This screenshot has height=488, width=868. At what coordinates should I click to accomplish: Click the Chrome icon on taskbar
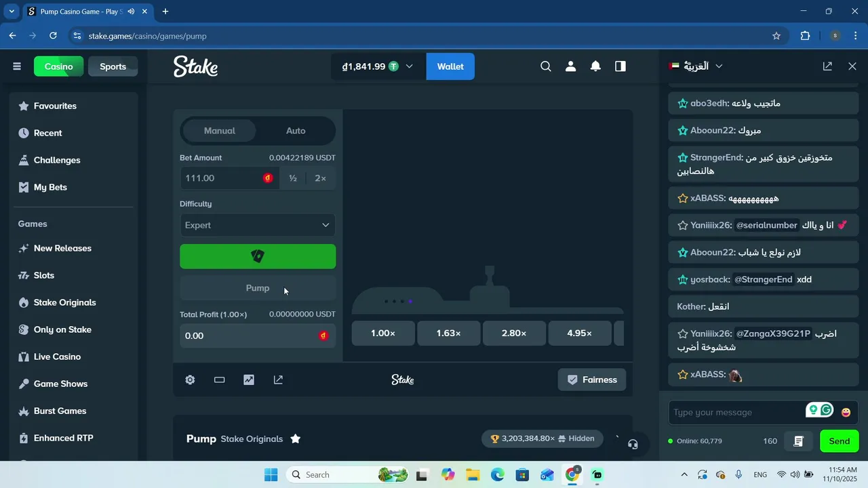coord(572,474)
